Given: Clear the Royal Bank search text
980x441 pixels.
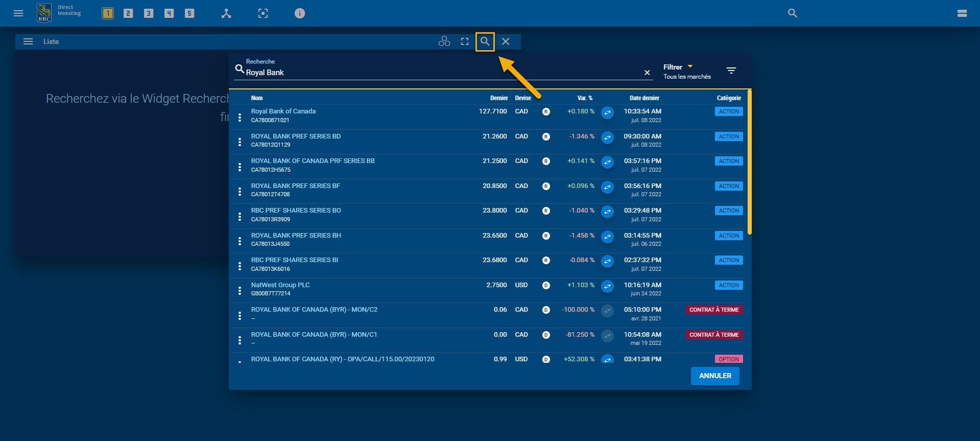Looking at the screenshot, I should click(647, 73).
